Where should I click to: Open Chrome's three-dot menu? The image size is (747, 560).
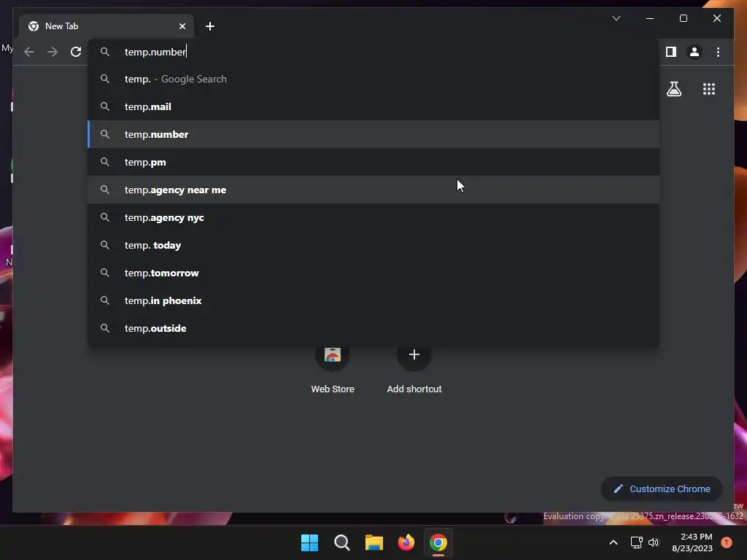click(x=718, y=52)
